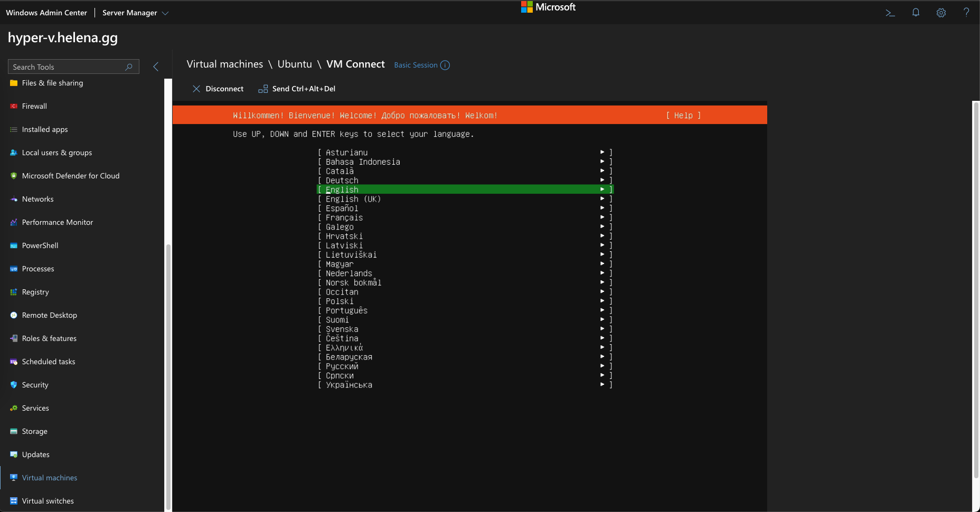Go to Virtual machines breadcrumb
Image resolution: width=980 pixels, height=512 pixels.
224,64
